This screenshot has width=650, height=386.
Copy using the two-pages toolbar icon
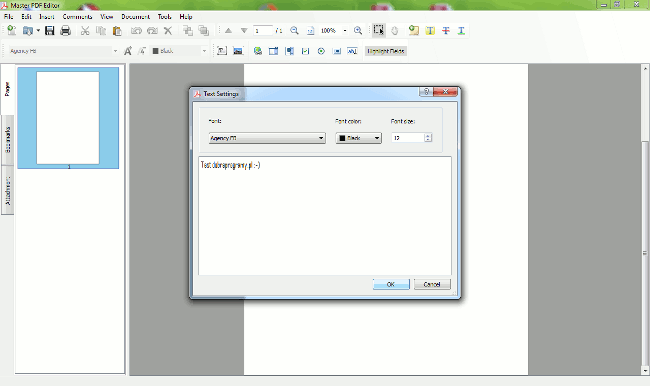click(101, 30)
